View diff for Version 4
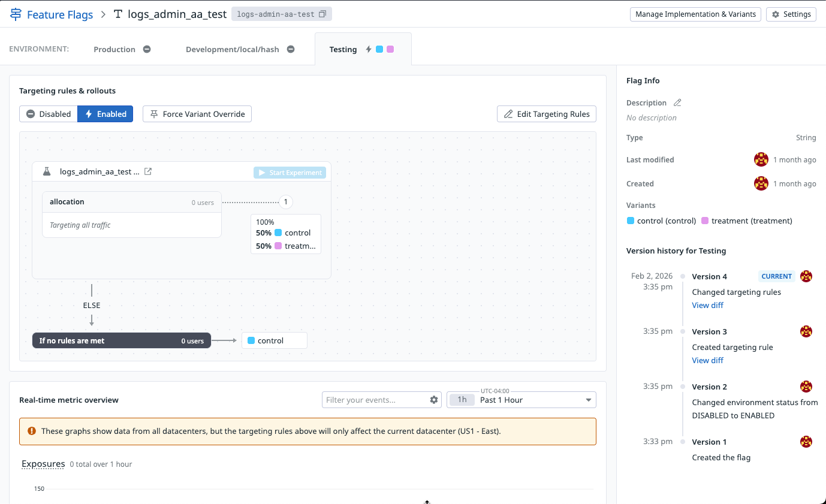The image size is (826, 504). [x=707, y=306]
